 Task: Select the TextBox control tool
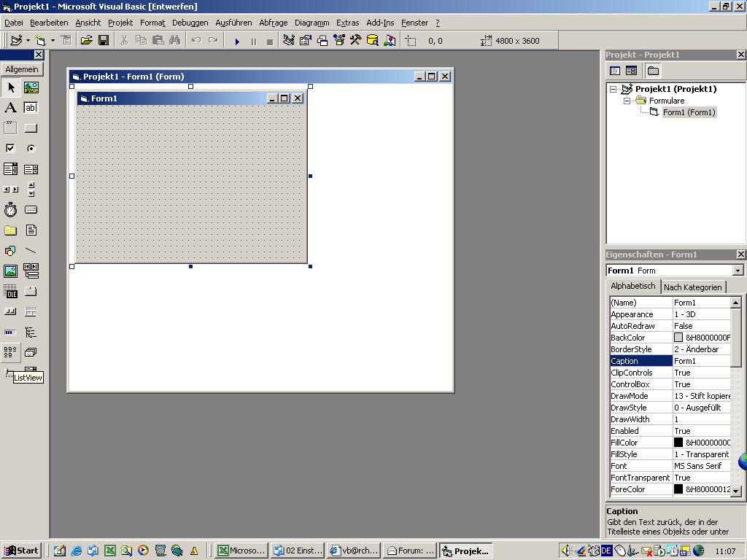tap(31, 108)
